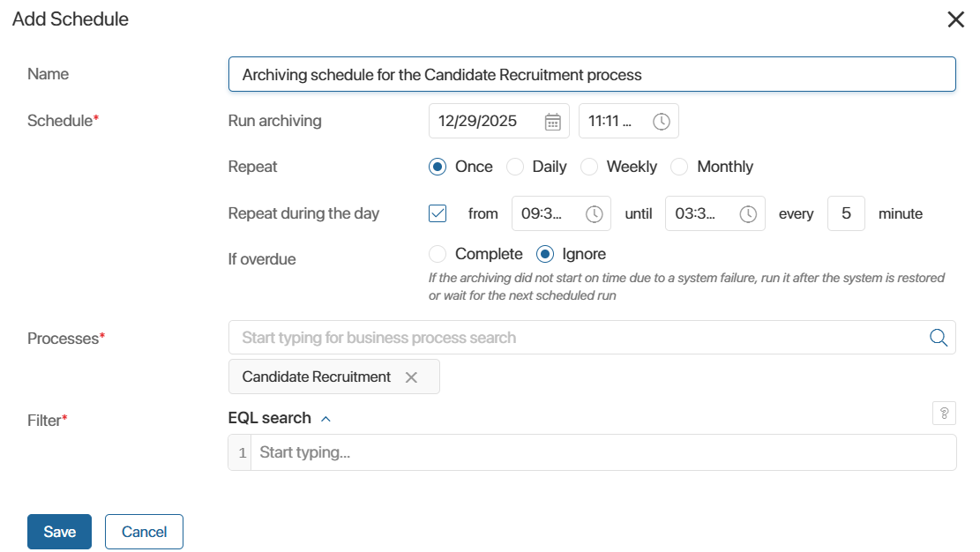980x552 pixels.
Task: Remove the Candidate Recruitment process tag
Action: tap(411, 377)
